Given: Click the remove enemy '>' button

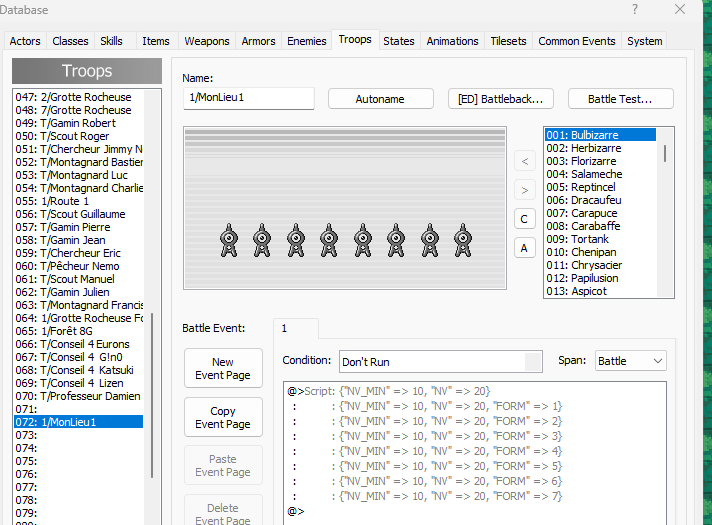Looking at the screenshot, I should click(x=524, y=190).
